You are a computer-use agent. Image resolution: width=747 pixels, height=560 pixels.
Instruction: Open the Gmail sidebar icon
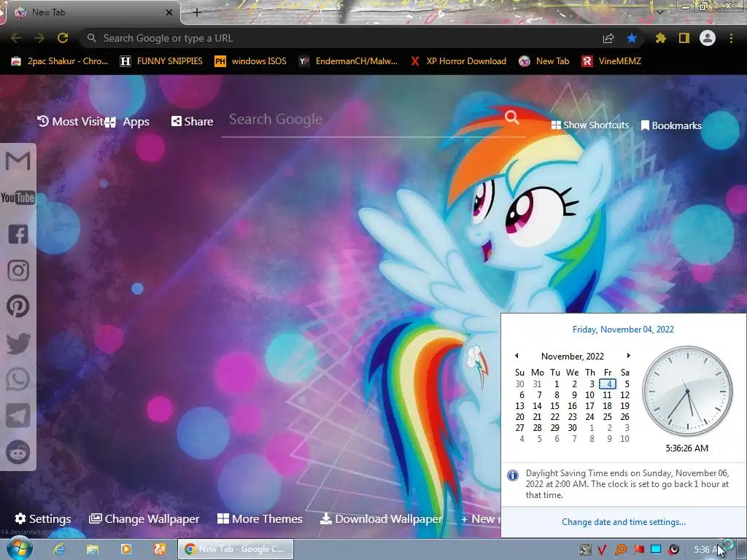[x=18, y=161]
